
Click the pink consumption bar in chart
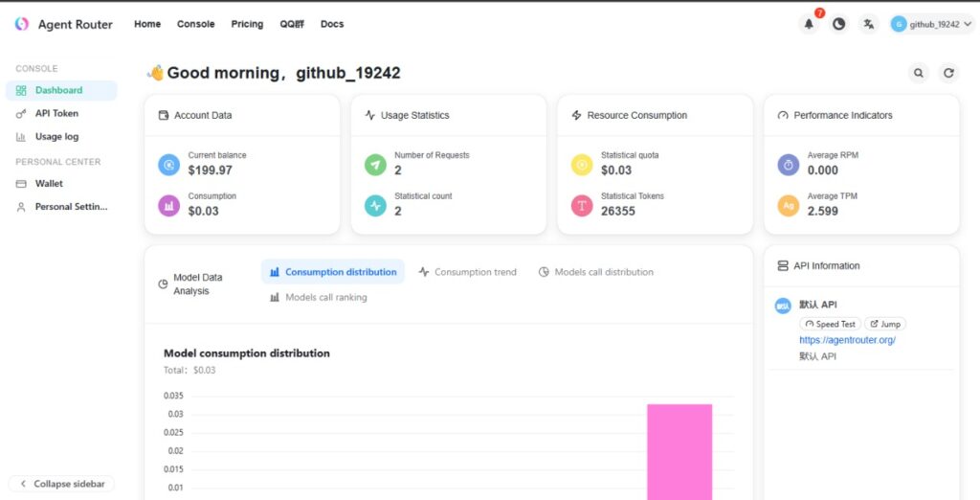pos(679,450)
